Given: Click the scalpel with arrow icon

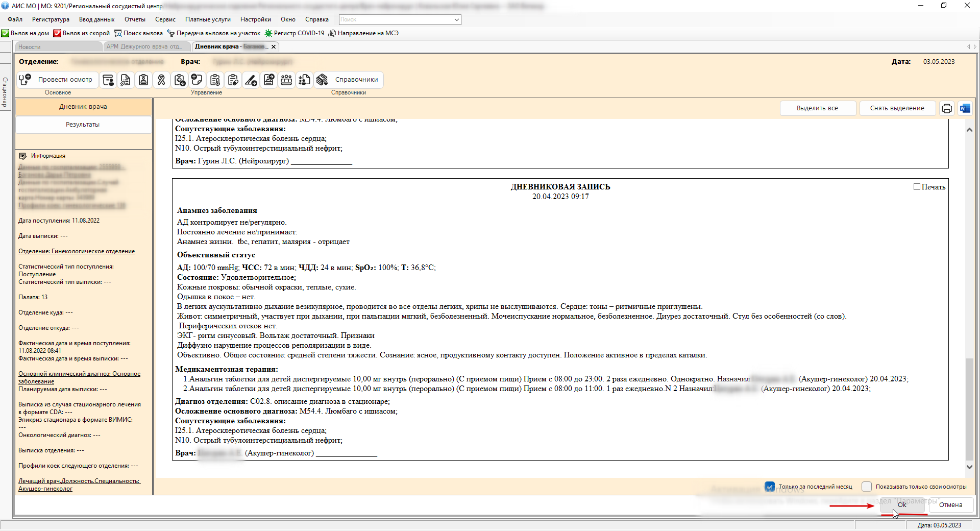Looking at the screenshot, I should [x=251, y=80].
